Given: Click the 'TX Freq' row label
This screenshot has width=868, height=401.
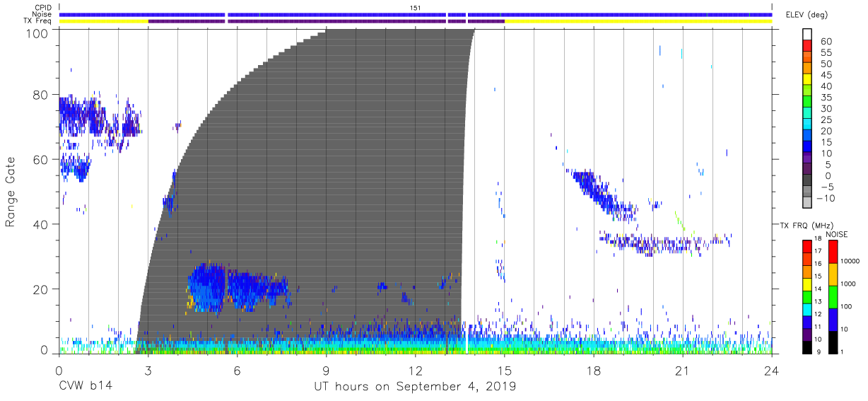Looking at the screenshot, I should click(37, 21).
